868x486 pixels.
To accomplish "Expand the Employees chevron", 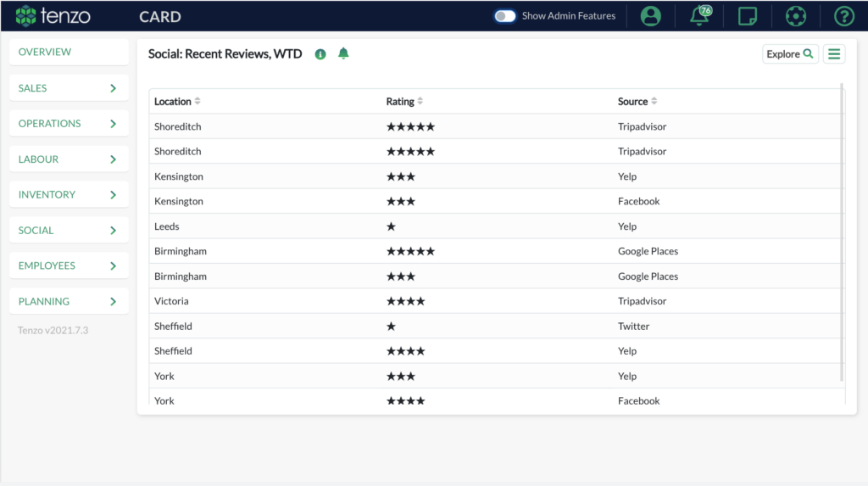I will [113, 266].
